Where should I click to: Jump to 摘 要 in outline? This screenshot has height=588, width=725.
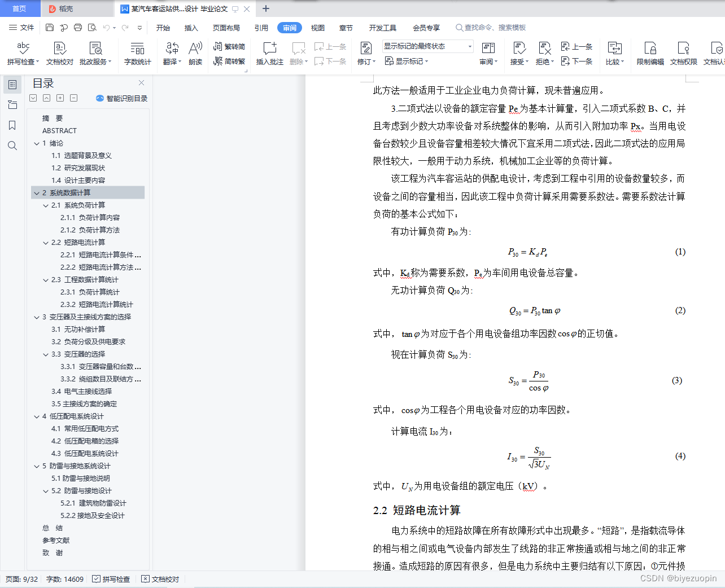click(53, 119)
